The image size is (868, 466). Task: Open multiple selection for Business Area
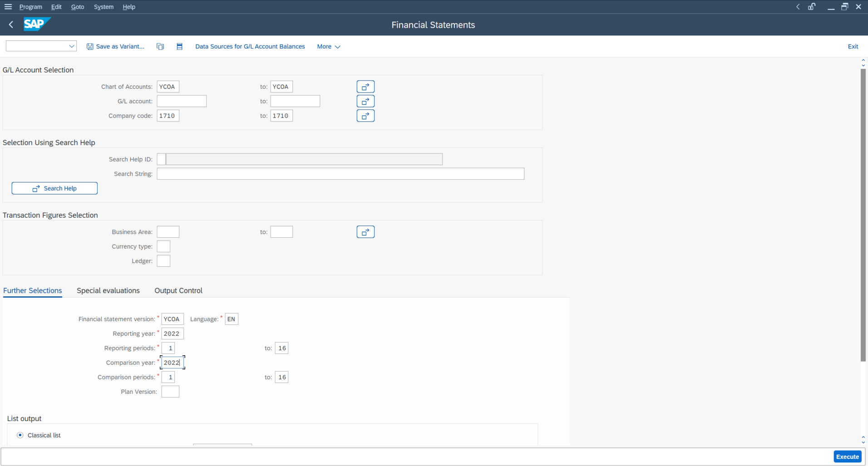pos(365,231)
